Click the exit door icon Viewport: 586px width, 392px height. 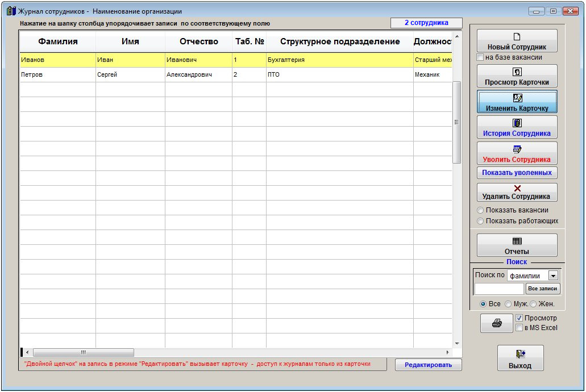(x=520, y=353)
